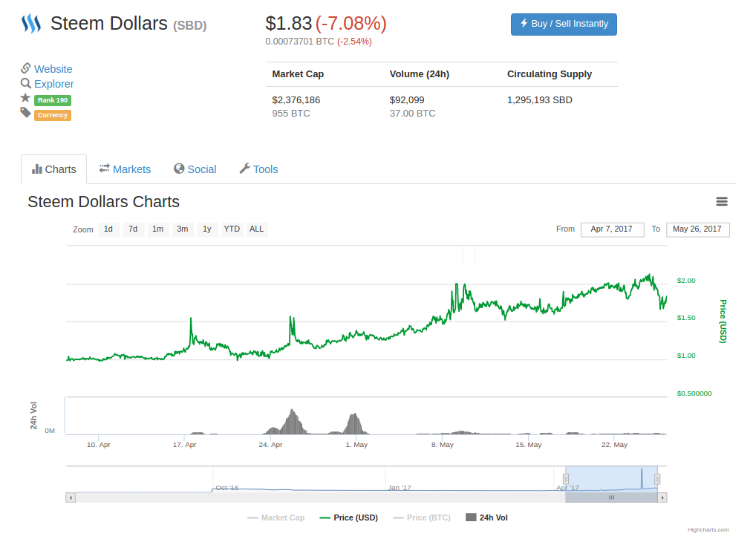
Task: Set chart zoom to YTD
Action: (x=232, y=229)
